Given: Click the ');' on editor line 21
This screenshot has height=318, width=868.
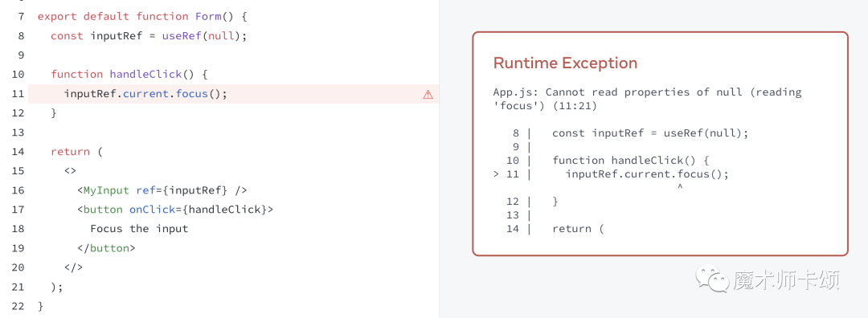Looking at the screenshot, I should 57,287.
